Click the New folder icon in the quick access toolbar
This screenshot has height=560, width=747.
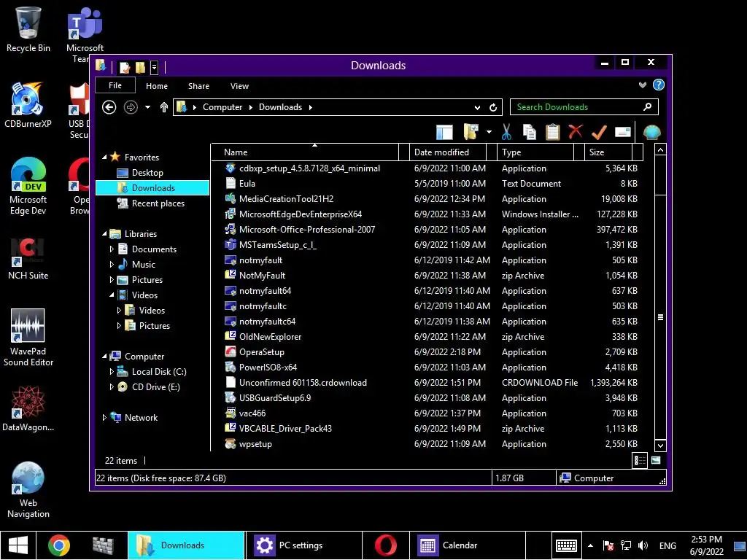click(140, 68)
